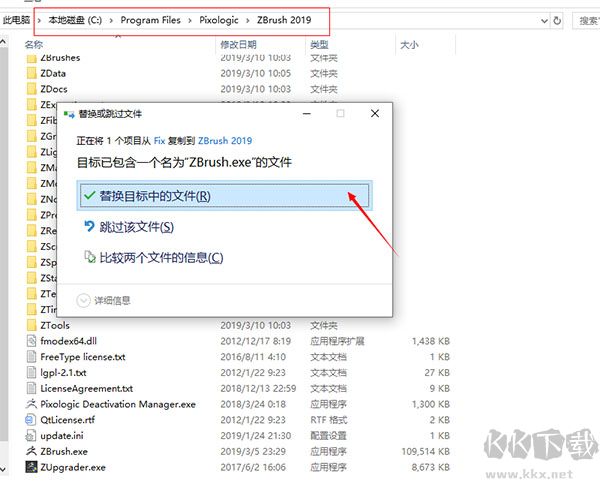
Task: Click the lgpl-2.1.txt file name
Action: tap(63, 372)
